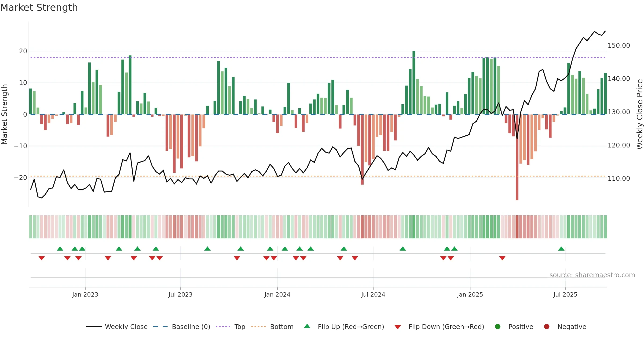Click the Flip Up marker just before Jul 2025

click(561, 249)
